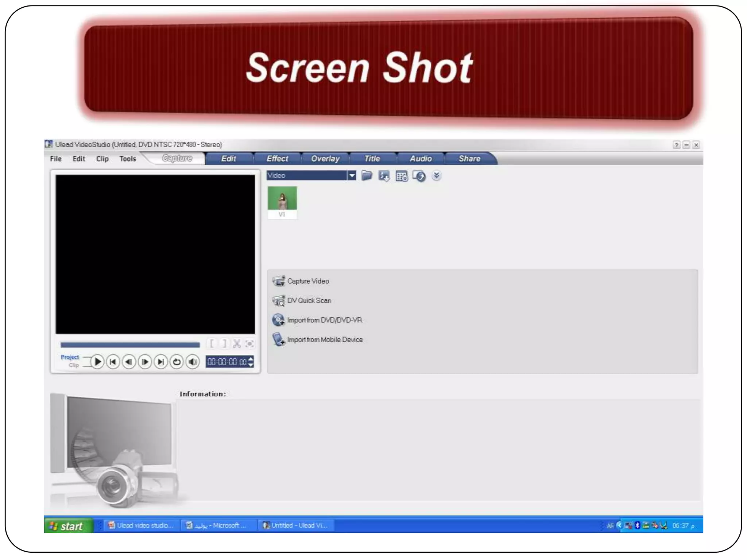
Task: Click the DVD import disc icon
Action: tap(279, 320)
